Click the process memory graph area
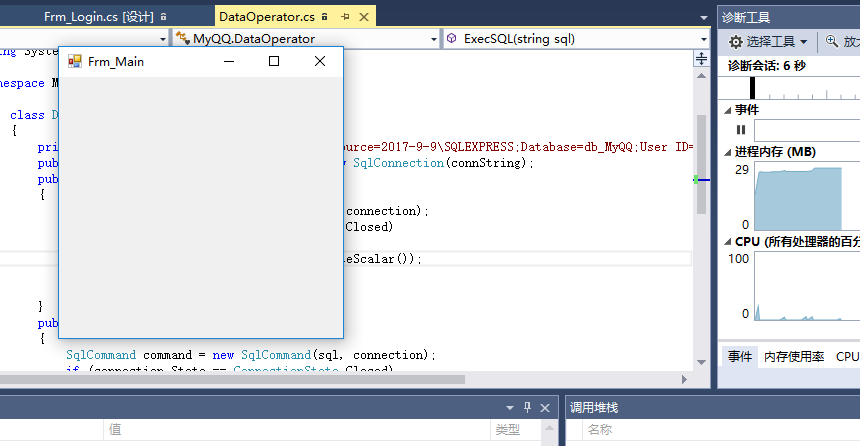860x446 pixels. coord(807,196)
